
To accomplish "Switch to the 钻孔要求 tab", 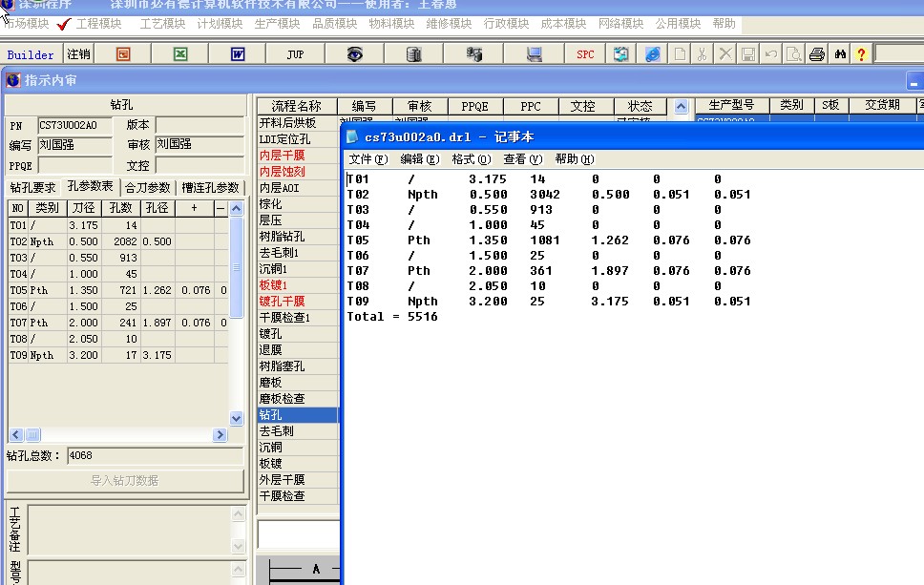I will pos(33,187).
